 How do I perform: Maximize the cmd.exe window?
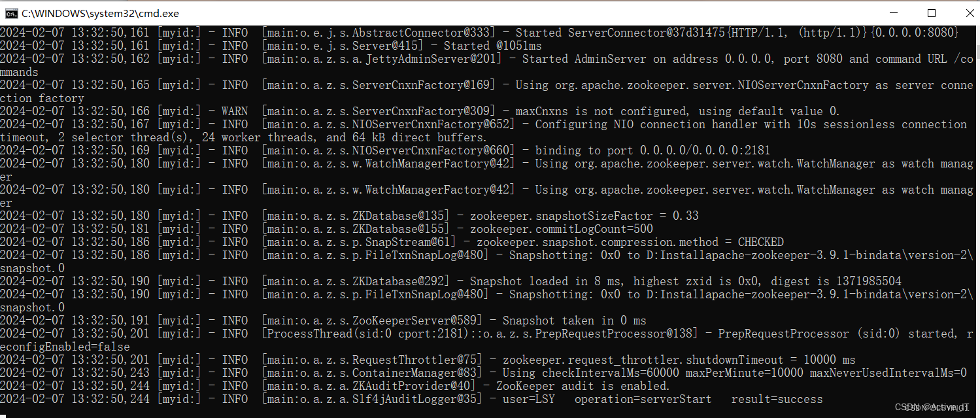pos(932,13)
